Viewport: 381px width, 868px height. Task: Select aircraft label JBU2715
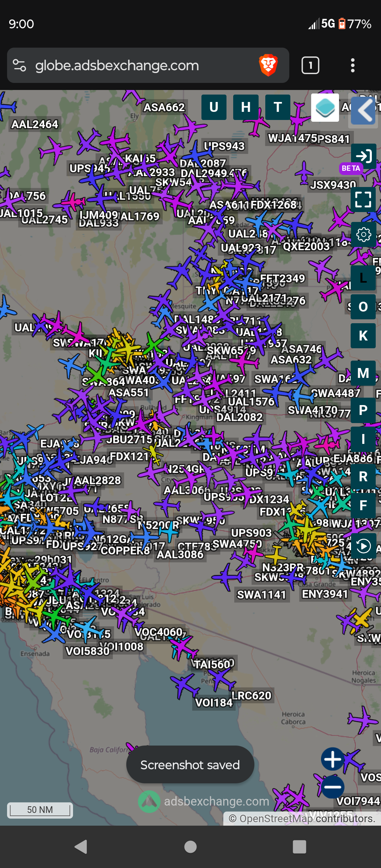click(129, 440)
